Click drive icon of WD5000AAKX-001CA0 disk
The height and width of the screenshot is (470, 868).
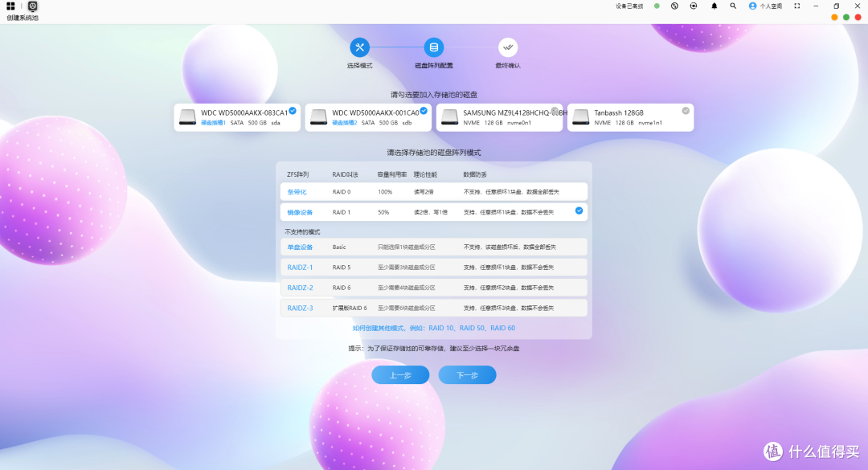tap(318, 116)
